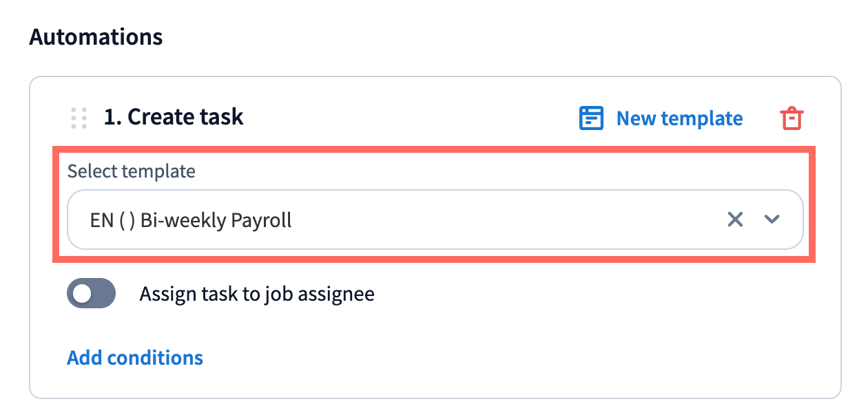Clear the selected Bi-weekly Payroll template
This screenshot has width=868, height=417.
pos(735,220)
